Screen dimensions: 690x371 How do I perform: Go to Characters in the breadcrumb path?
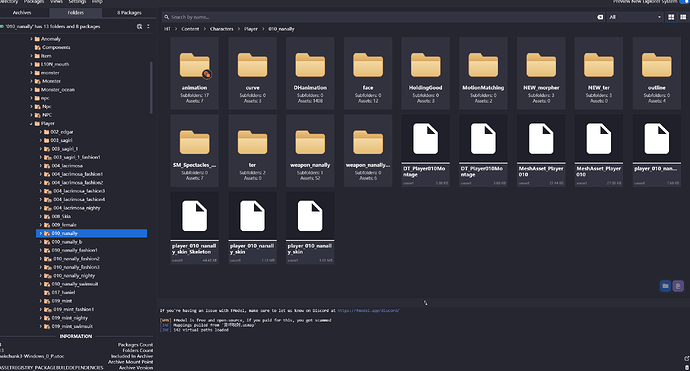pyautogui.click(x=221, y=29)
